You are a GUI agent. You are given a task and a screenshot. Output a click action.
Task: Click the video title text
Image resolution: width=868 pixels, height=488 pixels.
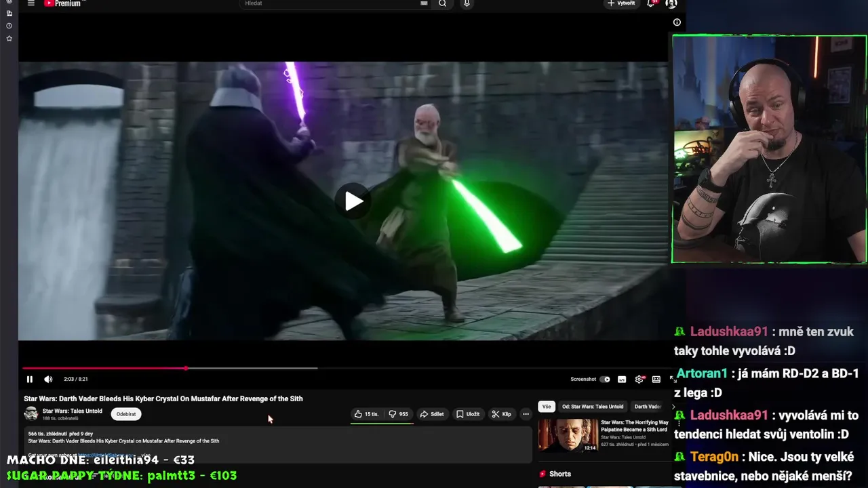(163, 399)
